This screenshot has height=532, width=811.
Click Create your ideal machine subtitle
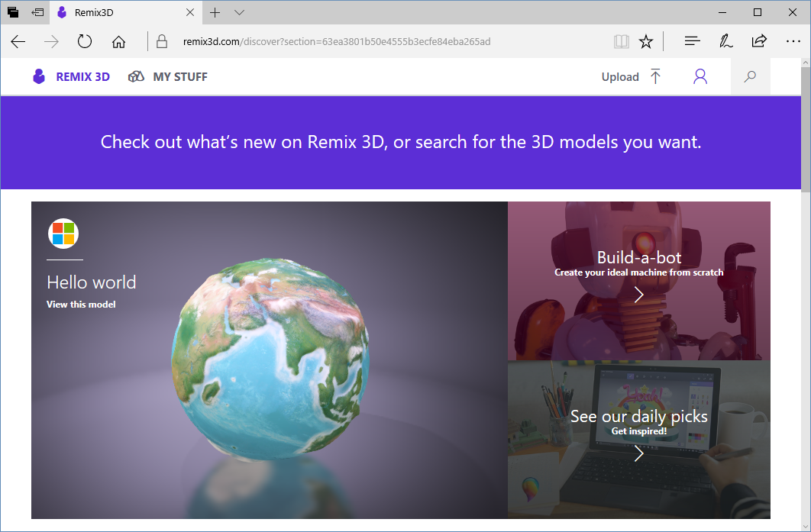[x=638, y=272]
